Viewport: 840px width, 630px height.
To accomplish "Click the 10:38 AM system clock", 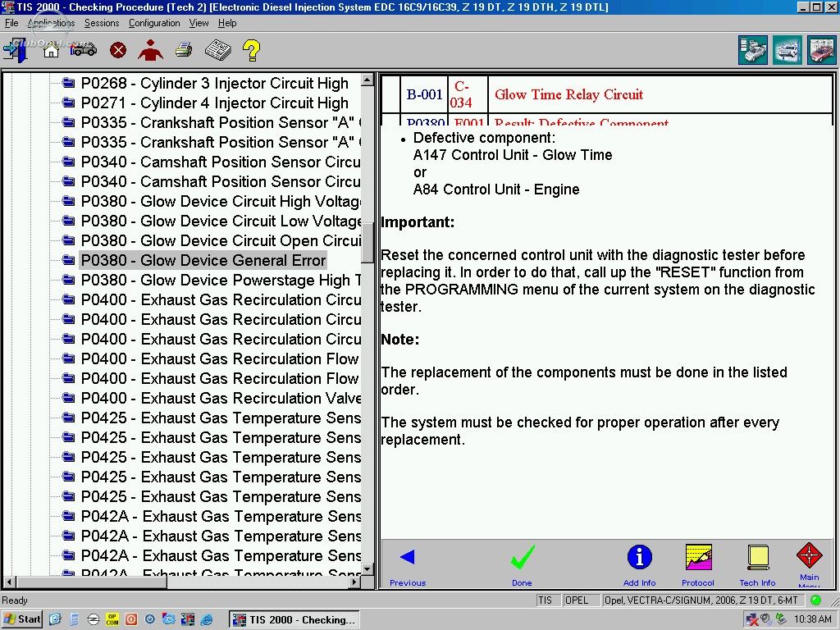I will pos(813,619).
